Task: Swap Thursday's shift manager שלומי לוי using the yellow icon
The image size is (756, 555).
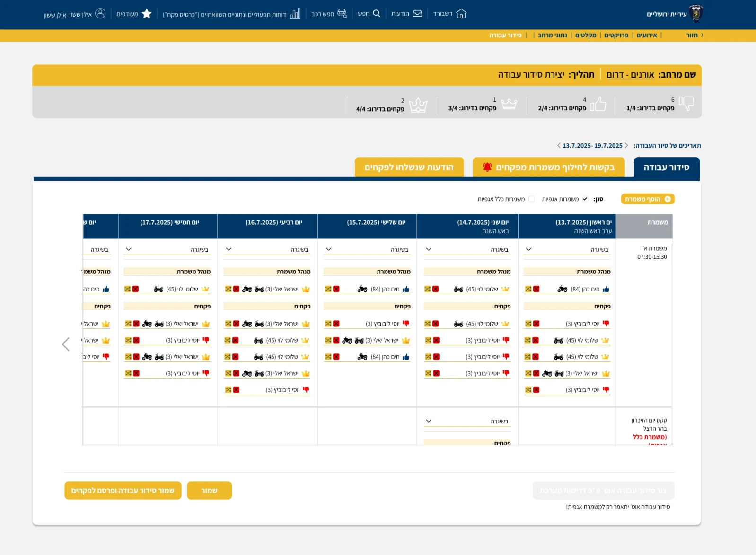Action: (x=127, y=289)
